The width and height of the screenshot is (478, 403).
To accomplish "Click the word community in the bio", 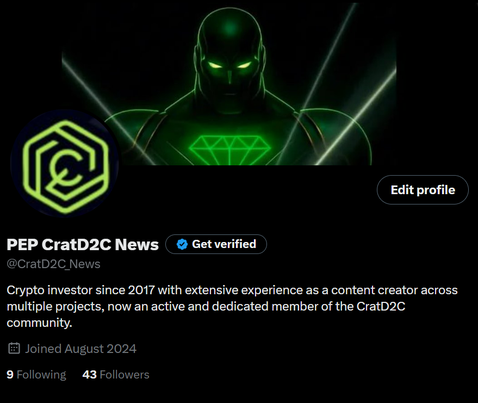I will pyautogui.click(x=39, y=323).
